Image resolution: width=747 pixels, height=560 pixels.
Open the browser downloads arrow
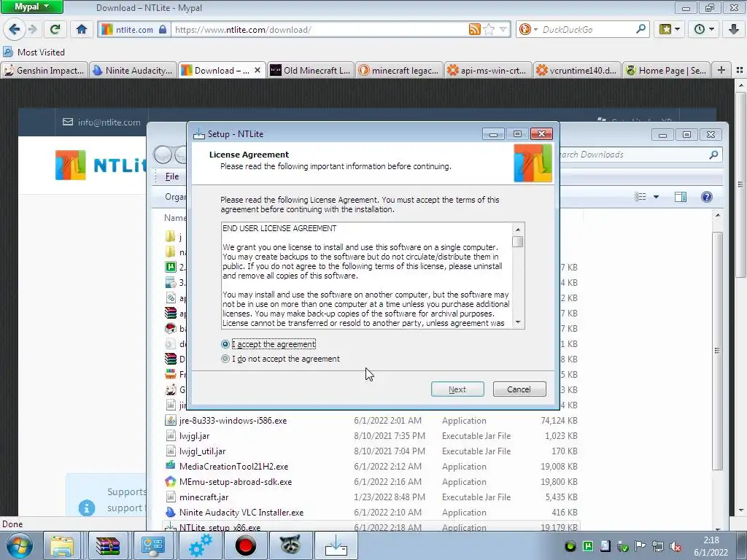pos(734,29)
